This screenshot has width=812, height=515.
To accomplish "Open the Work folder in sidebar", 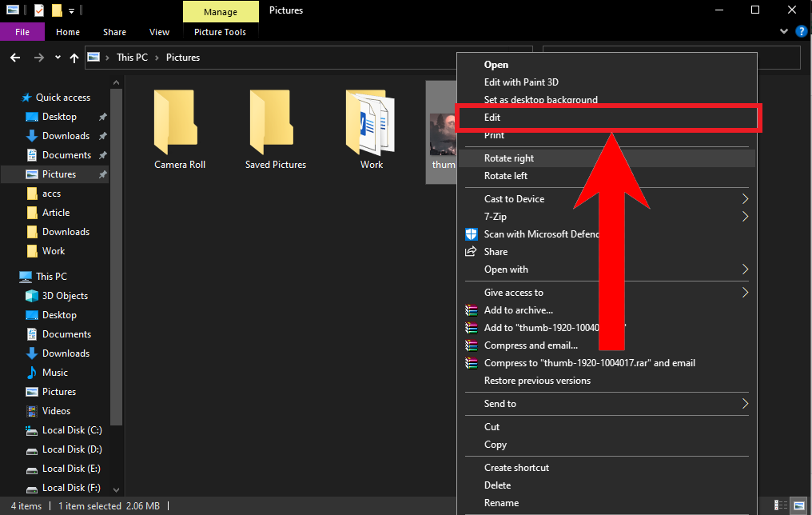I will point(54,251).
